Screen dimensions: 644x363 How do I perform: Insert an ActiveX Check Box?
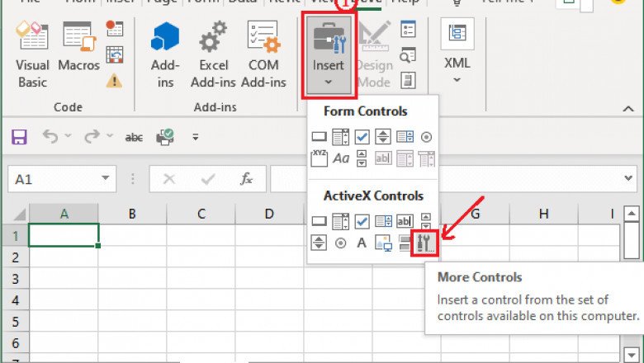[x=362, y=221]
